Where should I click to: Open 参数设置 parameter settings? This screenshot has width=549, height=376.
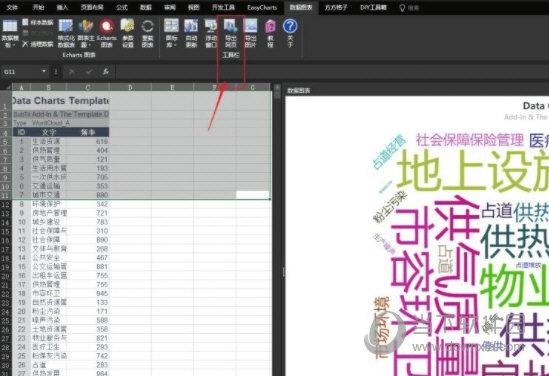coord(128,34)
